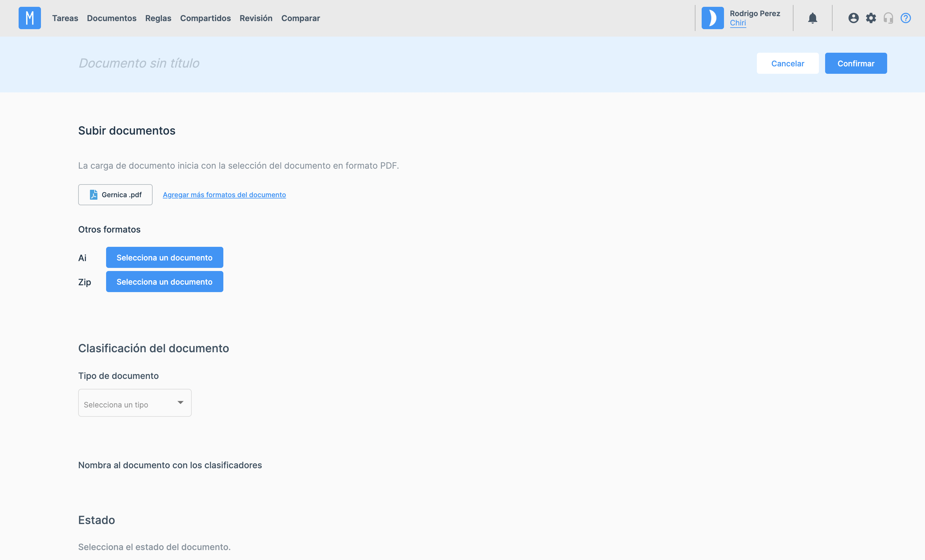Image resolution: width=925 pixels, height=560 pixels.
Task: Click the Tipo de documento label
Action: pos(118,376)
